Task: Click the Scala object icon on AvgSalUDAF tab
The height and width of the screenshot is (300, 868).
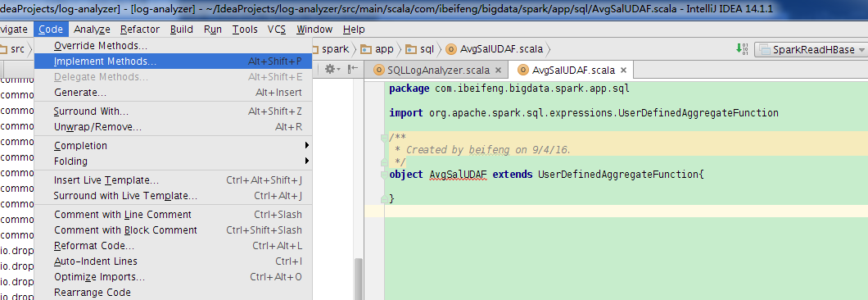Action: coord(523,70)
